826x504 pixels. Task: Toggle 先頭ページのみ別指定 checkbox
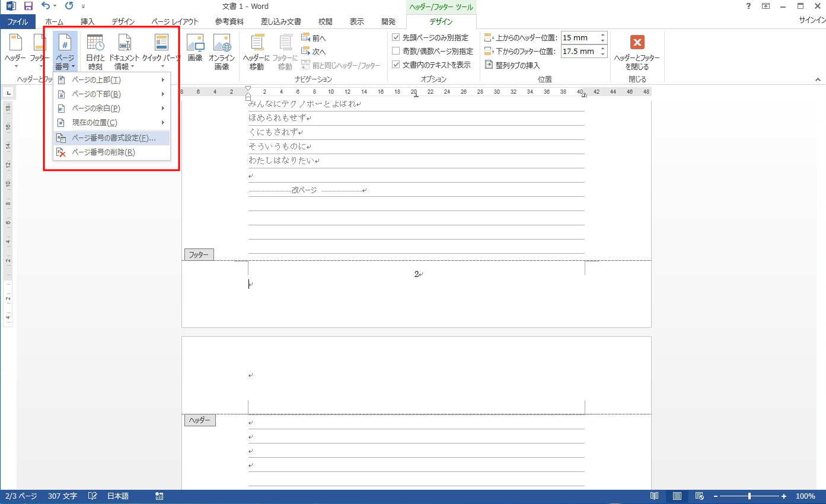pos(396,37)
